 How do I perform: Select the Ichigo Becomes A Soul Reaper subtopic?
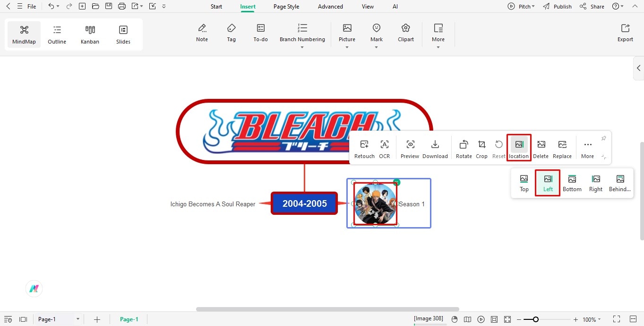213,204
